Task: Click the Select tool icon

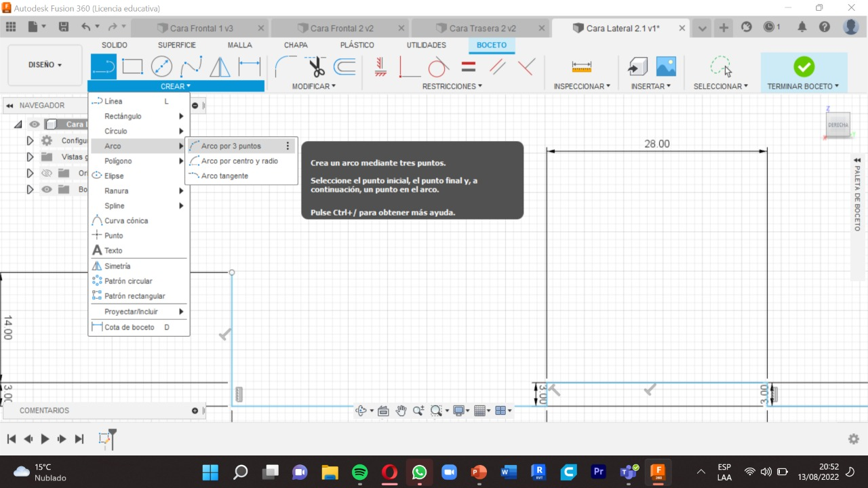Action: click(721, 66)
